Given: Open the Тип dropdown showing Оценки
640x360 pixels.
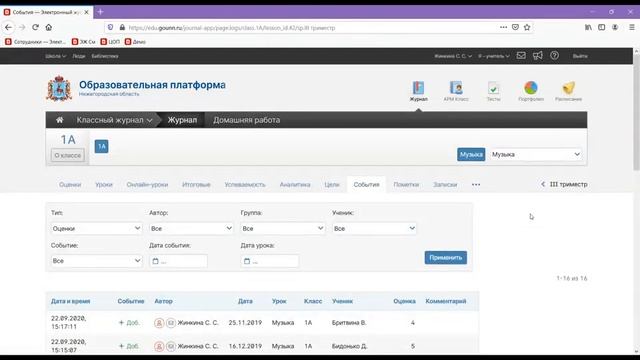Looking at the screenshot, I should [97, 229].
